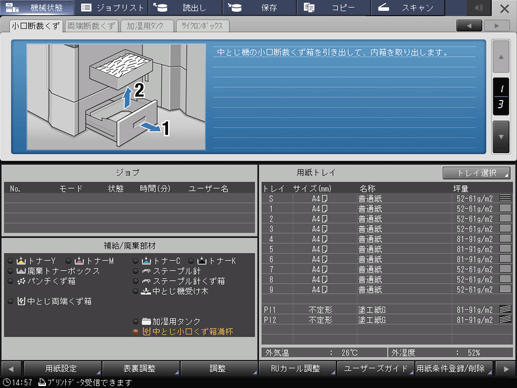The width and height of the screenshot is (517, 388).
Task: Click the 加湿用タンク status indicator light
Action: (x=136, y=321)
